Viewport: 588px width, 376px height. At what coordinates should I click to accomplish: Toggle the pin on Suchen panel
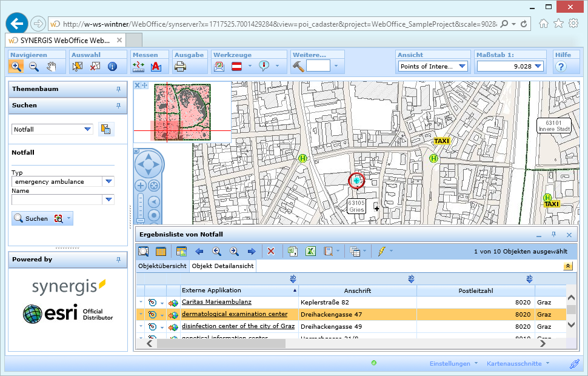pos(118,106)
